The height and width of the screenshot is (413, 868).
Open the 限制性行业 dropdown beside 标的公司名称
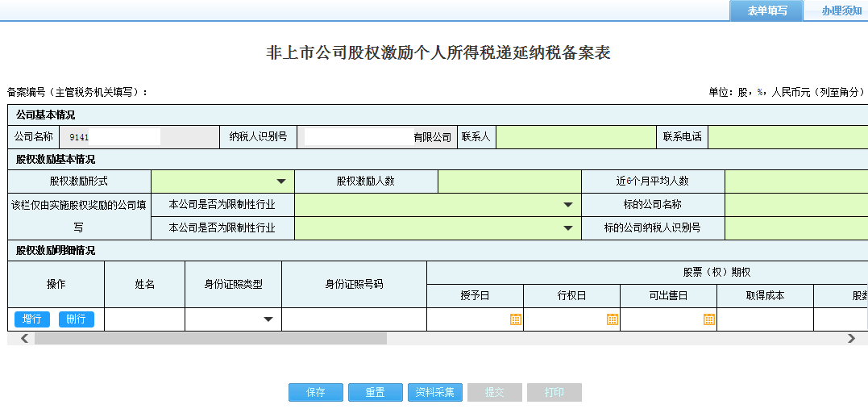(x=567, y=205)
